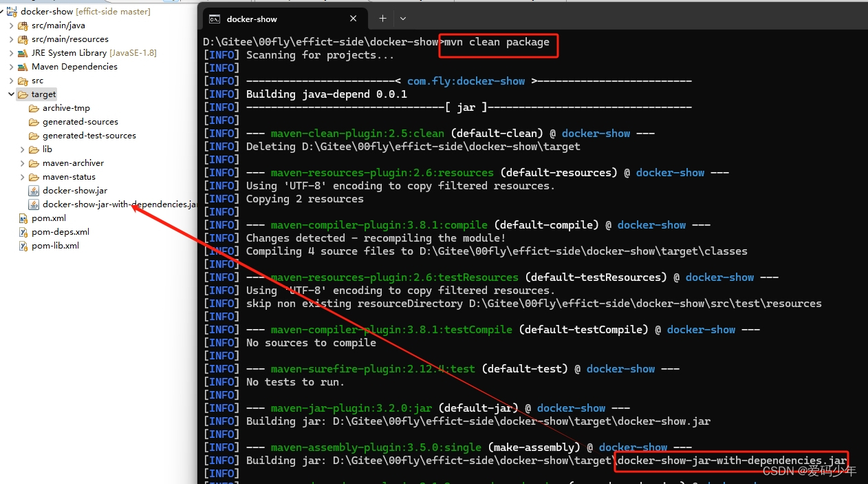Click the src folder icon
This screenshot has height=484, width=868.
pos(23,81)
